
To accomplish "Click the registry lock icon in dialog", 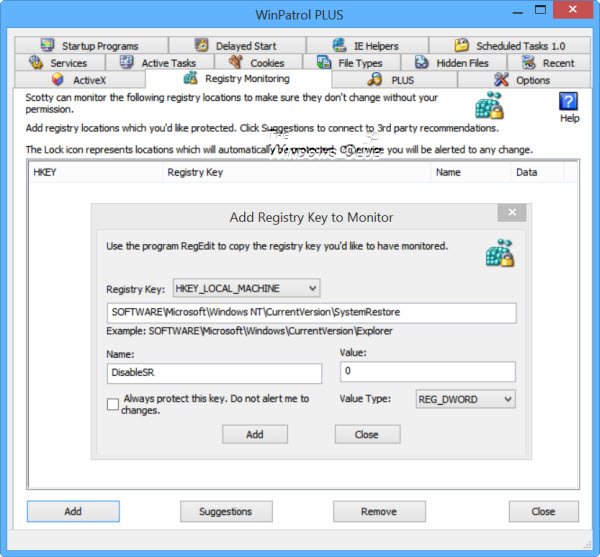I will [x=500, y=252].
